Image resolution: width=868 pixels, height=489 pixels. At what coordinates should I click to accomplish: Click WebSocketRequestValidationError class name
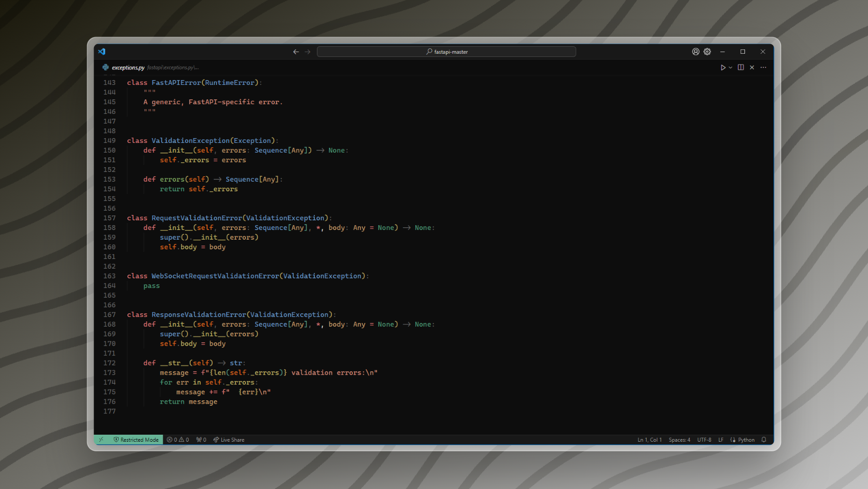tap(215, 276)
